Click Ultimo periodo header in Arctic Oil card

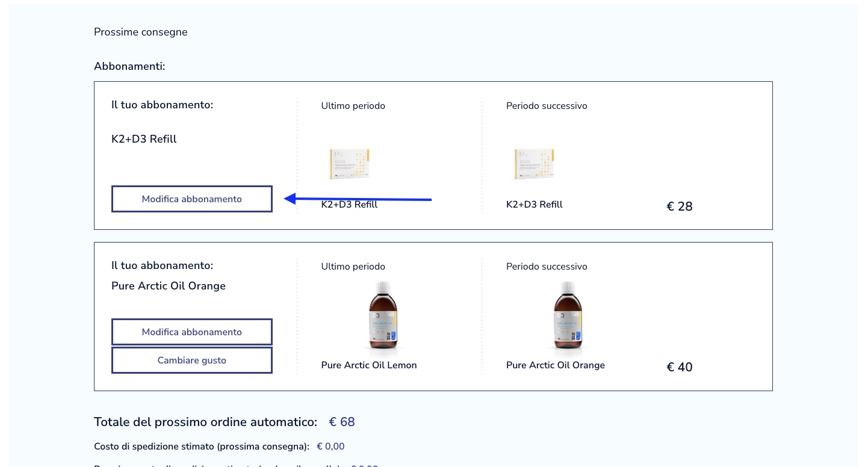[353, 267]
